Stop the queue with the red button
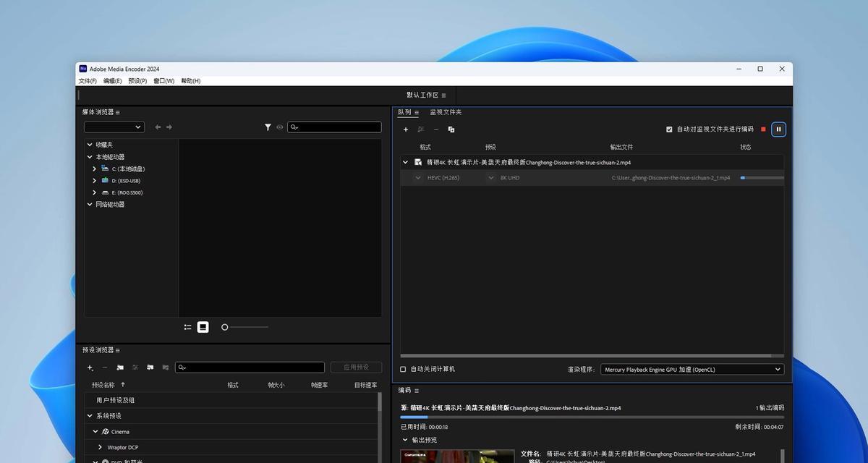This screenshot has width=868, height=463. coord(763,129)
